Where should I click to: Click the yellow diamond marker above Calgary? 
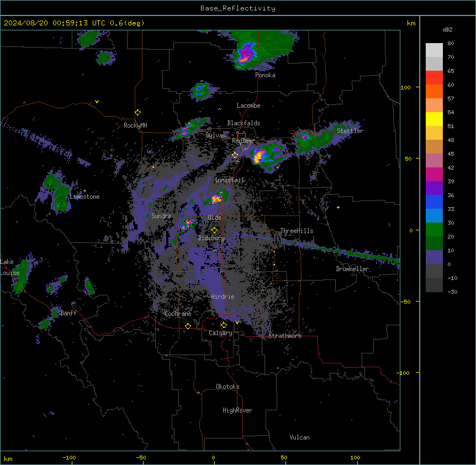coord(224,325)
